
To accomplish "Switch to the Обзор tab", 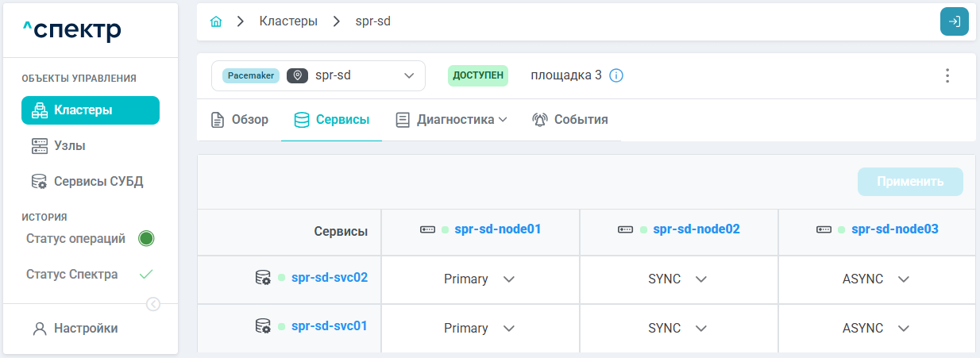I will point(239,120).
